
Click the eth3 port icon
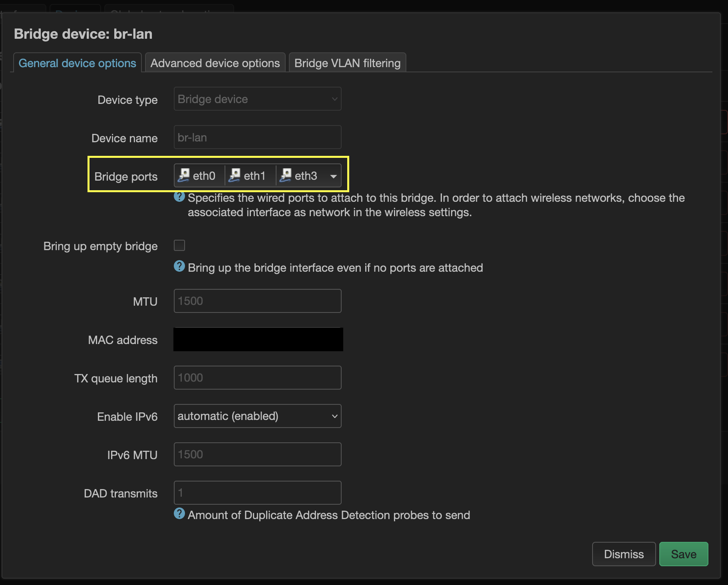click(x=286, y=175)
